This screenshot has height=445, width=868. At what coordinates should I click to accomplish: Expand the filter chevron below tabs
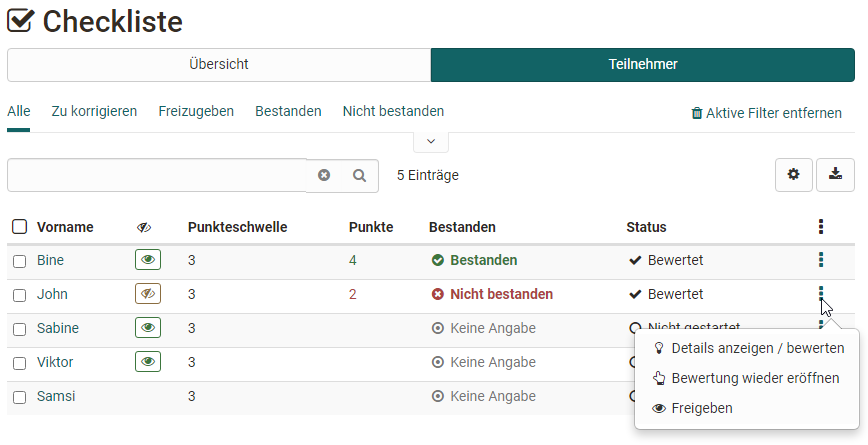430,142
